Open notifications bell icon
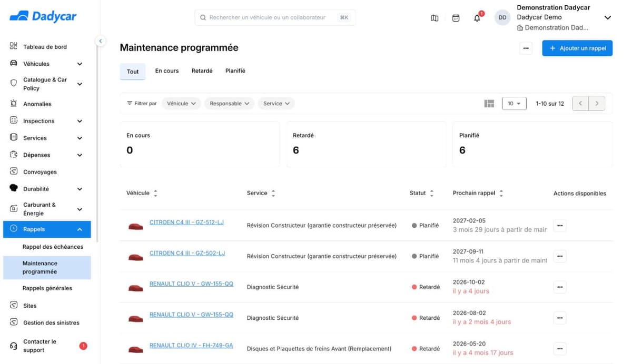Viewport: 632px width, 364px height. 477,18
